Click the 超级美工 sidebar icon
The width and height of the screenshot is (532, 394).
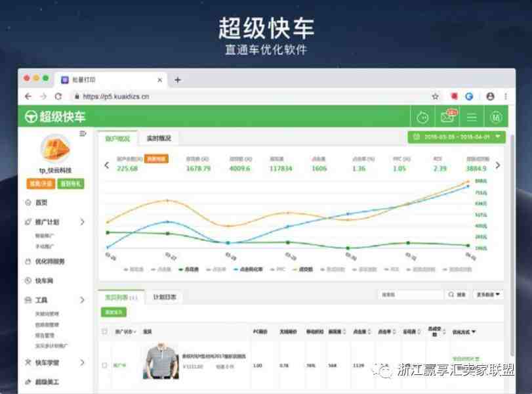[x=28, y=382]
